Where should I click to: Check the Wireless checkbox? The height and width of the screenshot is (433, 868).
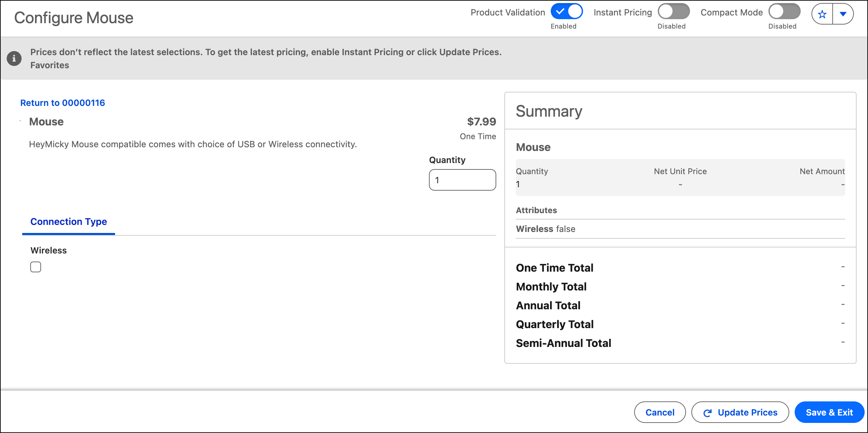[x=36, y=267]
